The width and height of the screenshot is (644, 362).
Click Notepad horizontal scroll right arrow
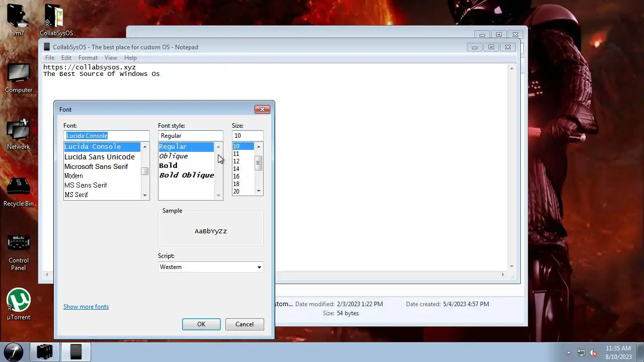pos(503,275)
